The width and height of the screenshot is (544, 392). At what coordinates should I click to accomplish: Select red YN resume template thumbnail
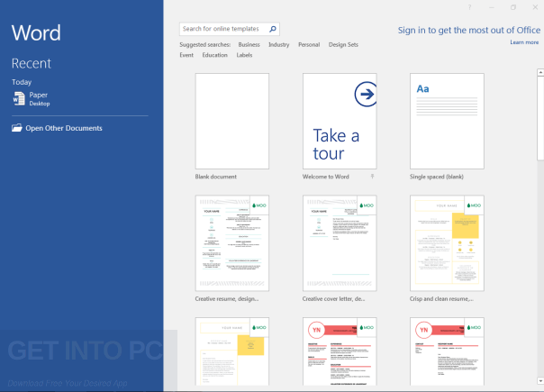click(x=340, y=351)
